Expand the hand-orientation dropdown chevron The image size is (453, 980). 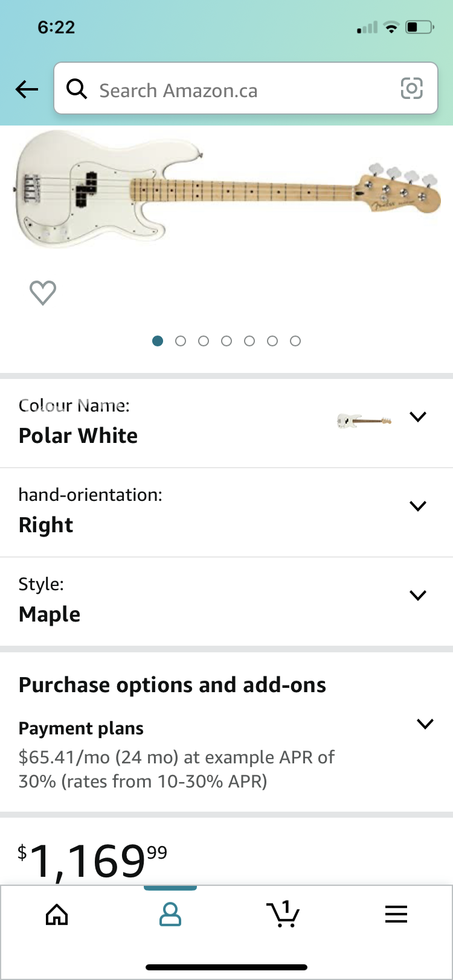click(x=418, y=506)
